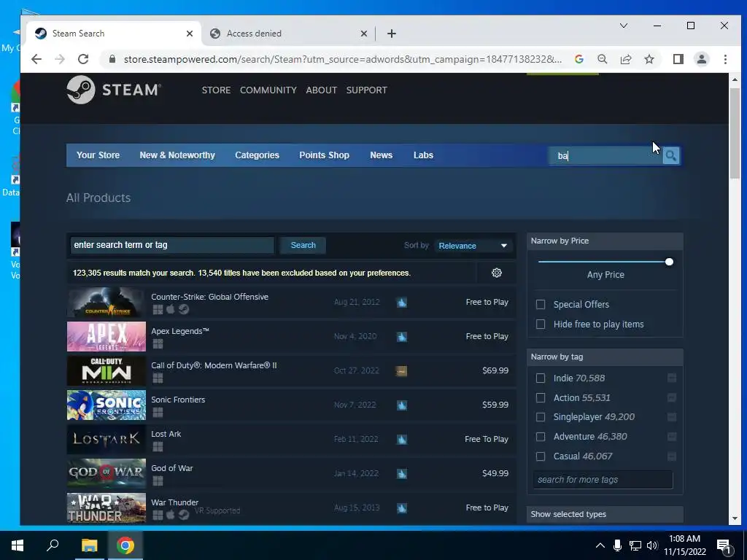Click the volume icon in the system tray
This screenshot has width=747, height=560.
click(x=652, y=545)
